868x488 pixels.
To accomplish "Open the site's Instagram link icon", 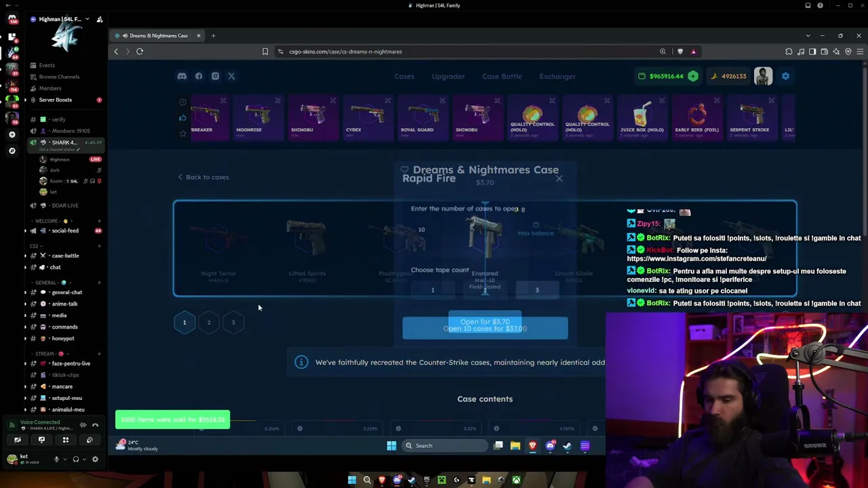I will 215,77.
